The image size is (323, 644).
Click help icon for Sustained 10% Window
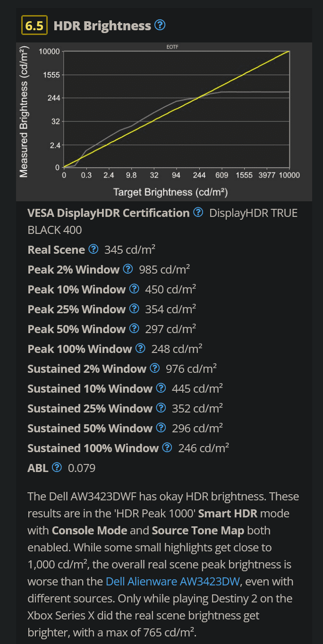[x=161, y=388]
